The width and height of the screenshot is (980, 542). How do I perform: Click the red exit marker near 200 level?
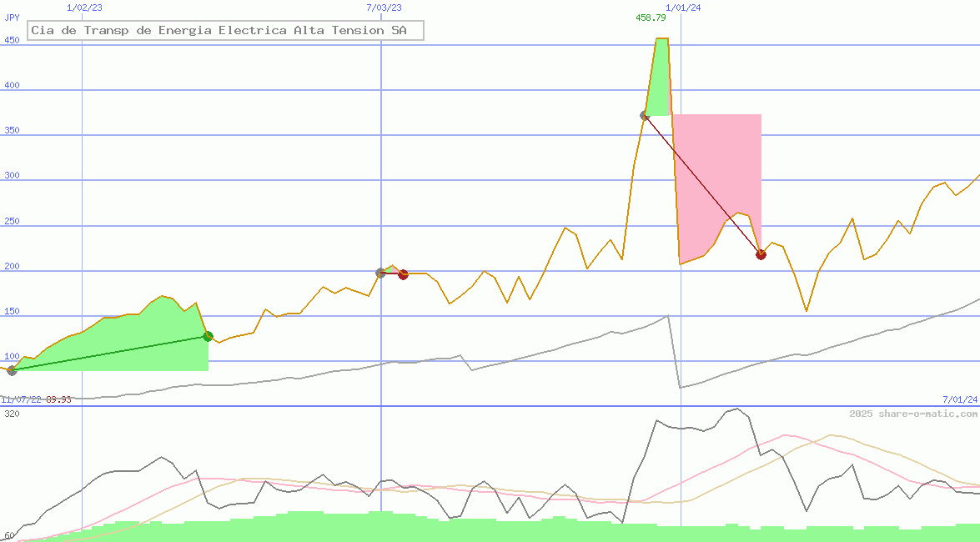point(403,274)
